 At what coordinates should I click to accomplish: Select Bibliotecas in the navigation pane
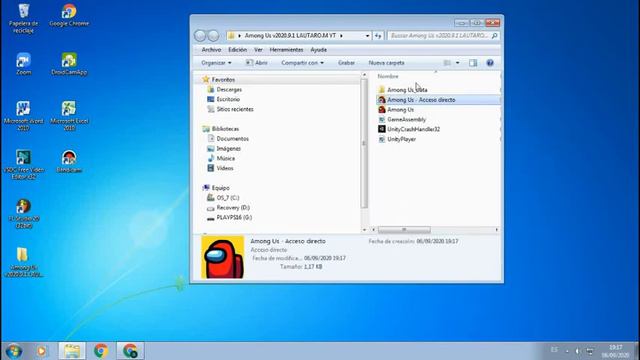(221, 129)
